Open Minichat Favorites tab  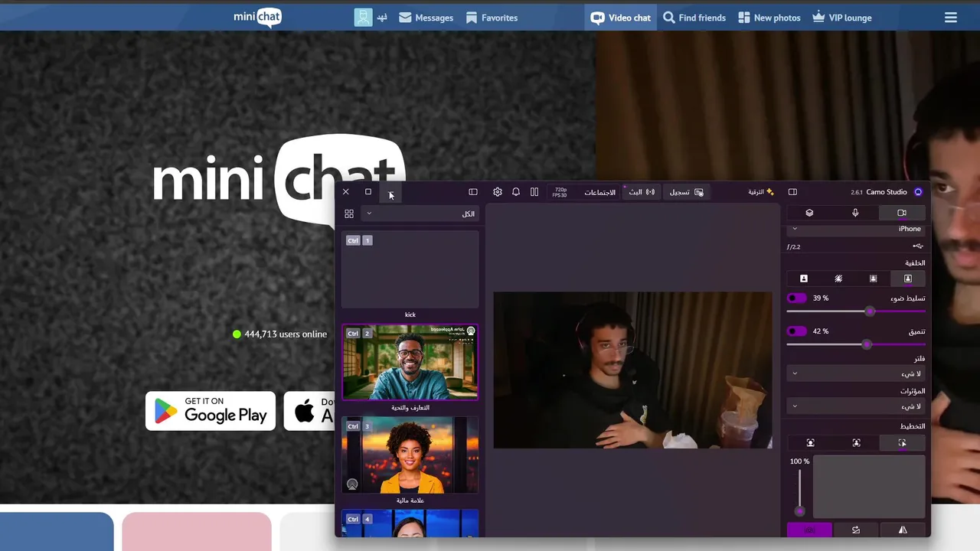492,18
